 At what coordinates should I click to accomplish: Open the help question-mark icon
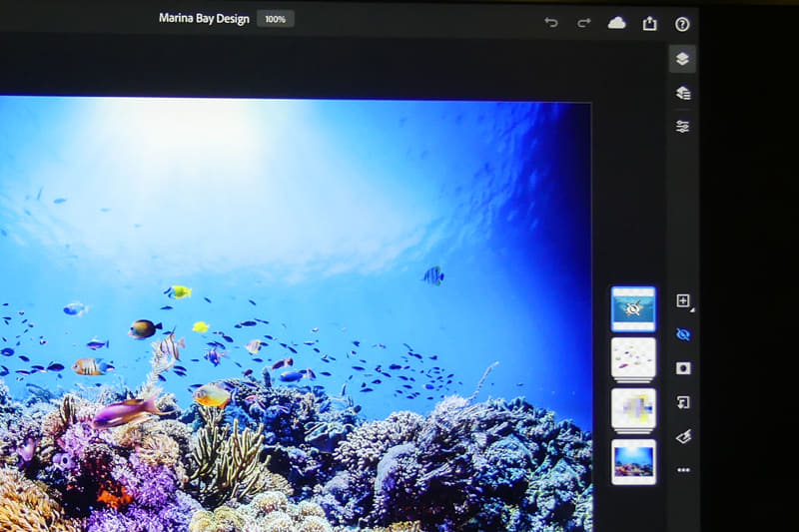[682, 24]
